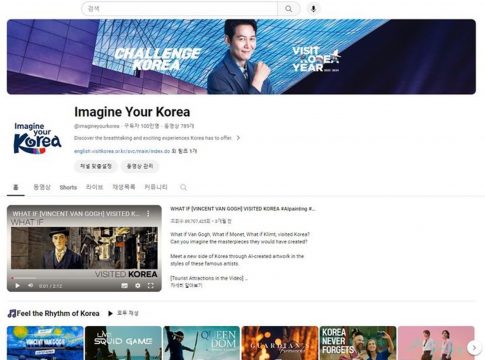Click the channel search magnifier icon
This screenshot has width=485, height=360.
pyautogui.click(x=183, y=187)
